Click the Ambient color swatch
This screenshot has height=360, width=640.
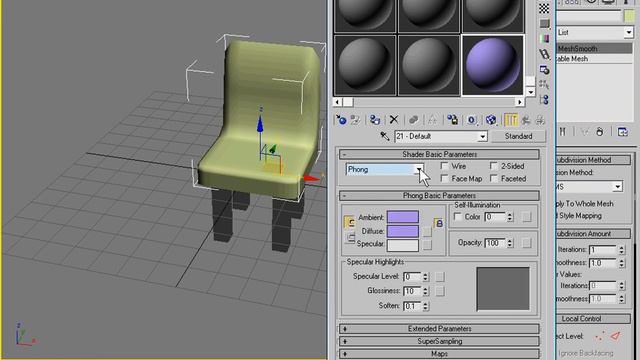click(x=403, y=217)
